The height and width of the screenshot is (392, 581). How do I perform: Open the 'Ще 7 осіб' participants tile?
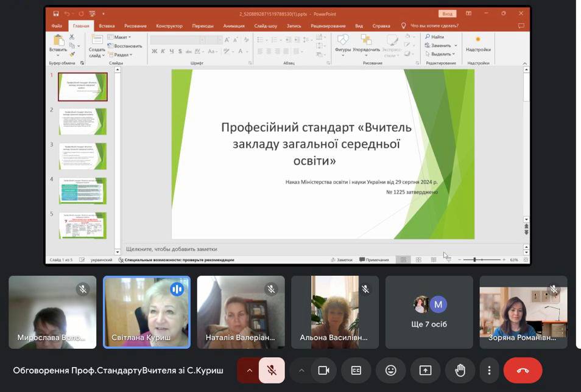[x=429, y=312]
